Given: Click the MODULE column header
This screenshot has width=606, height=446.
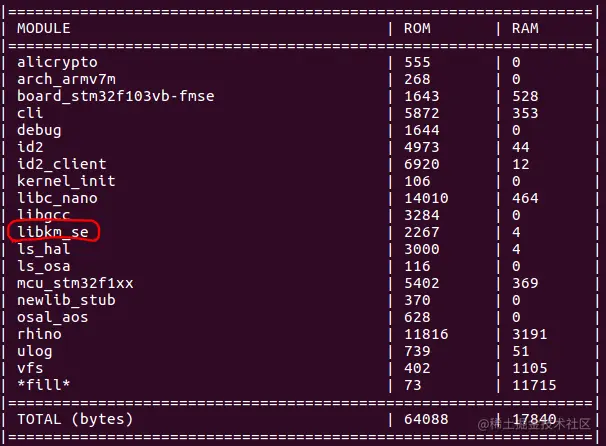Looking at the screenshot, I should click(44, 28).
